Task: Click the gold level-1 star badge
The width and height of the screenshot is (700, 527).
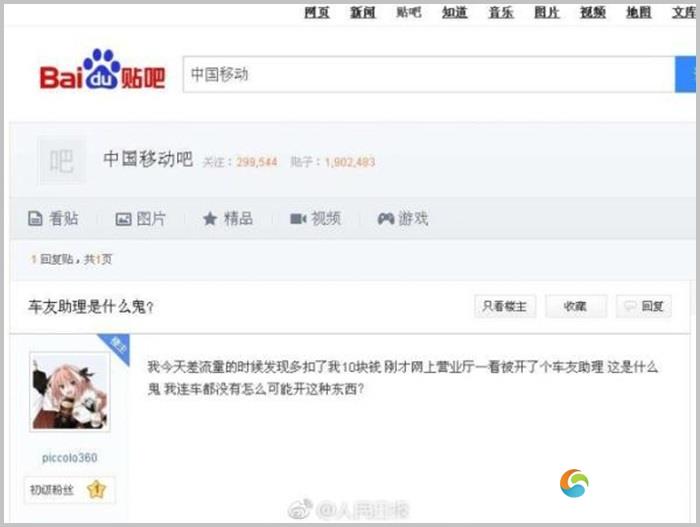Action: pyautogui.click(x=96, y=489)
